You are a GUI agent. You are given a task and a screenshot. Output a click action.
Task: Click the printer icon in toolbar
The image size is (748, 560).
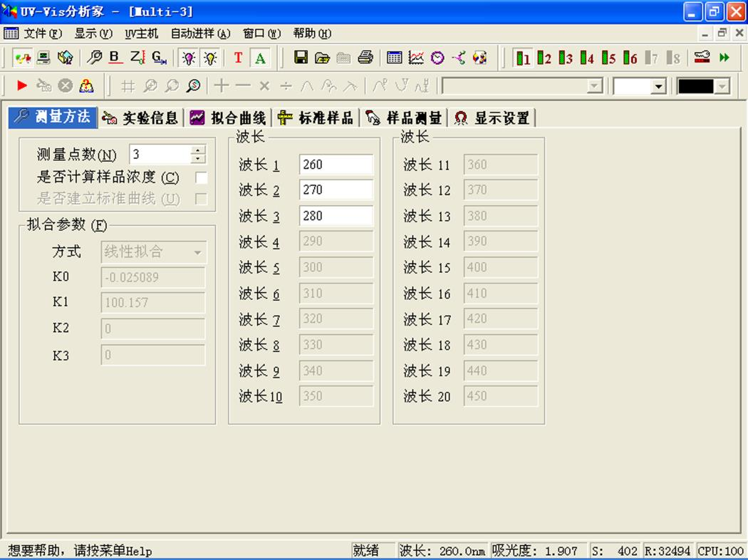[x=365, y=58]
